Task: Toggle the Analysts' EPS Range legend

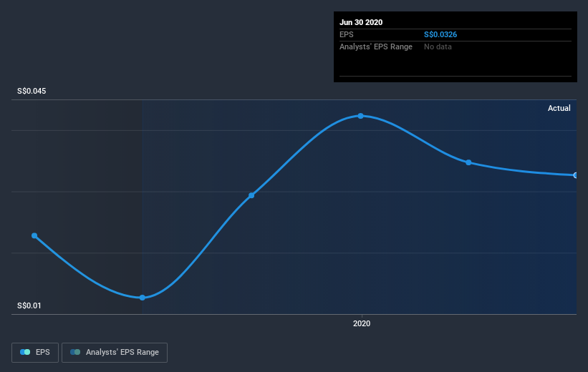Action: tap(115, 353)
